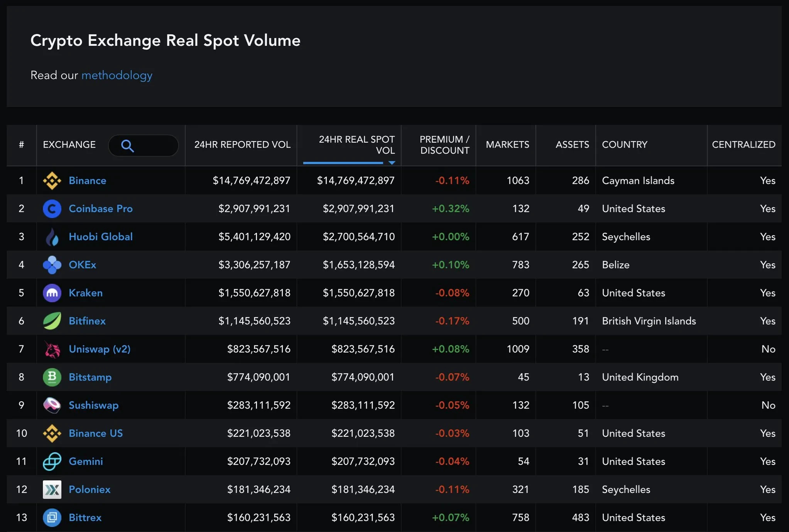This screenshot has width=789, height=532.
Task: Click the Kraken logo icon
Action: tap(52, 293)
